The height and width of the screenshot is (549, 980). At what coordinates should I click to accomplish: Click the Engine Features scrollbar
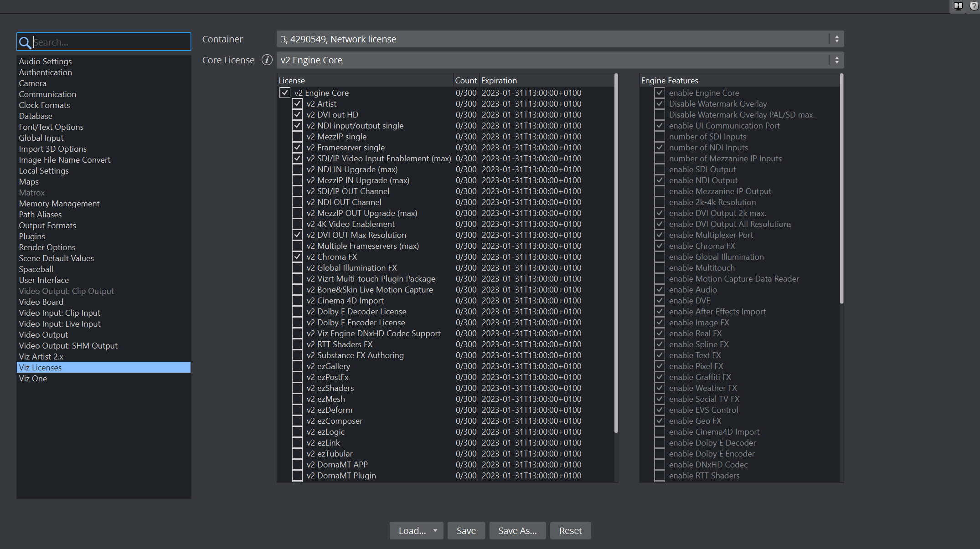[841, 189]
